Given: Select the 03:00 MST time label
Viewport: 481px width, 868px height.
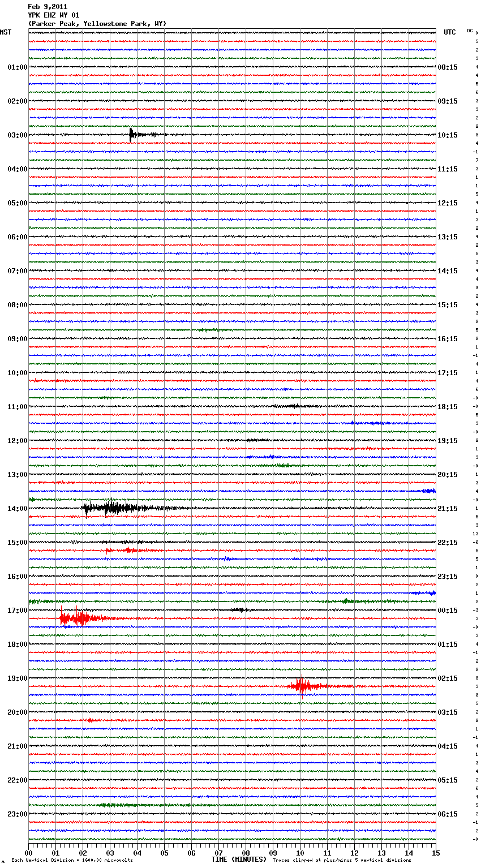Looking at the screenshot, I should coord(18,135).
